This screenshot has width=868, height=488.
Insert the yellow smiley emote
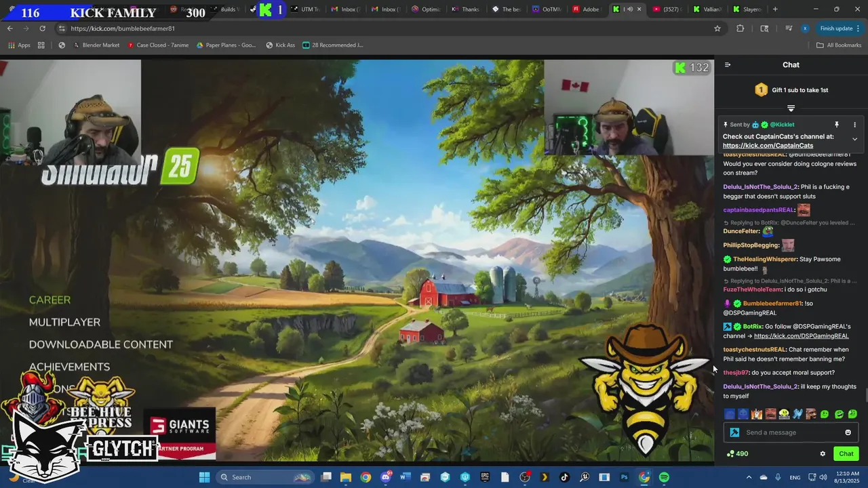click(x=784, y=414)
